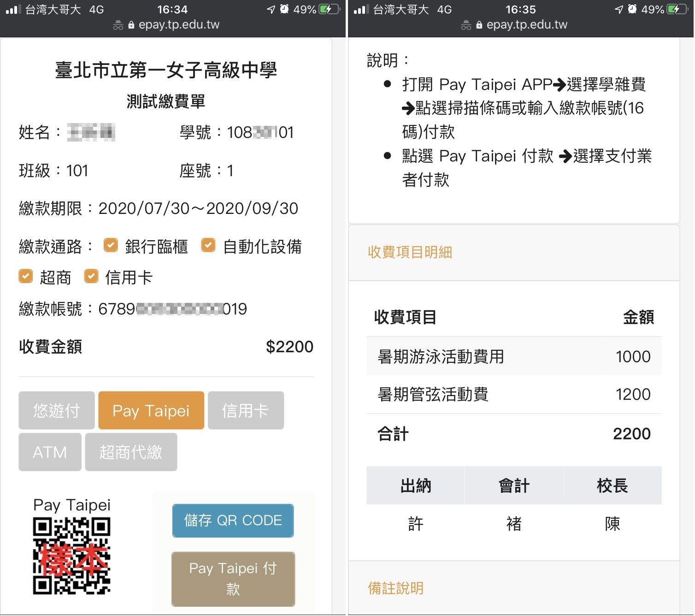Tap the battery icon on left status bar

click(x=330, y=9)
